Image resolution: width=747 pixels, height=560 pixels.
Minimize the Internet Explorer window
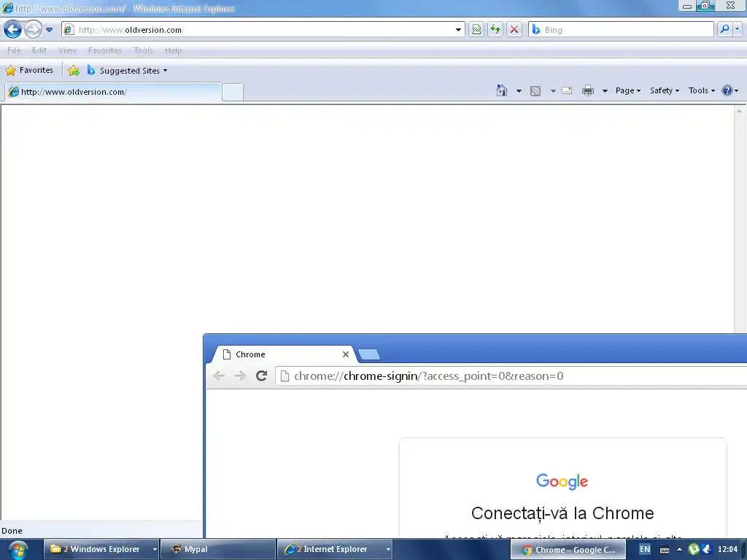point(687,6)
